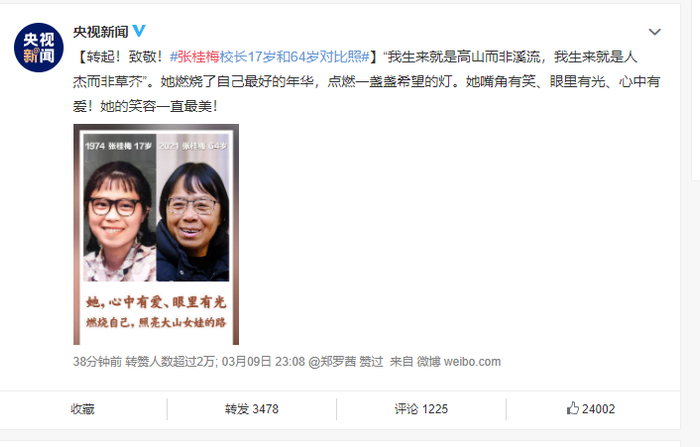The image size is (700, 447).
Task: Open the 央视新闻 account name link
Action: point(100,32)
